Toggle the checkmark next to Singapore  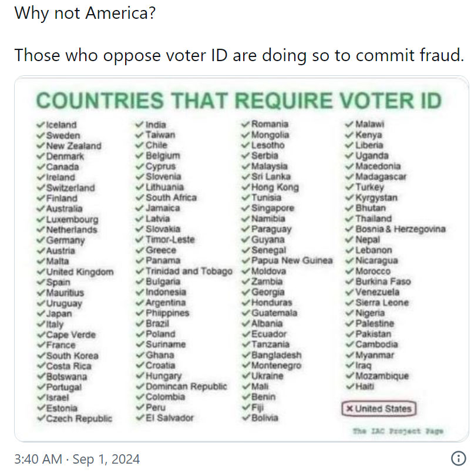coord(245,209)
